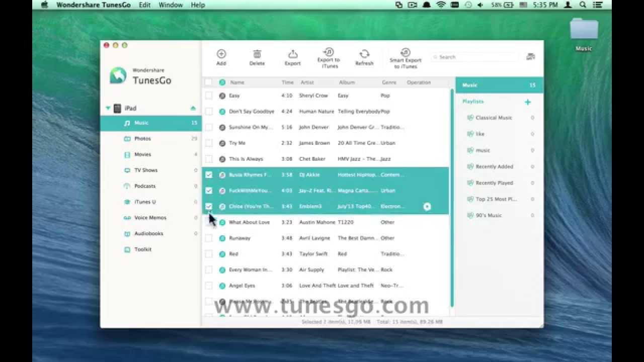Viewport: 644px width, 362px height.
Task: Click the status icon beside Easy
Action: (x=222, y=96)
